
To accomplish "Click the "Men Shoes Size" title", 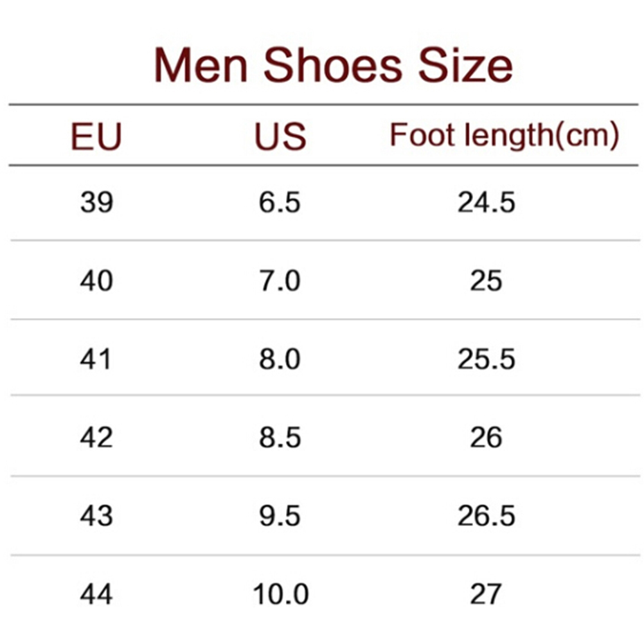I will tap(333, 66).
